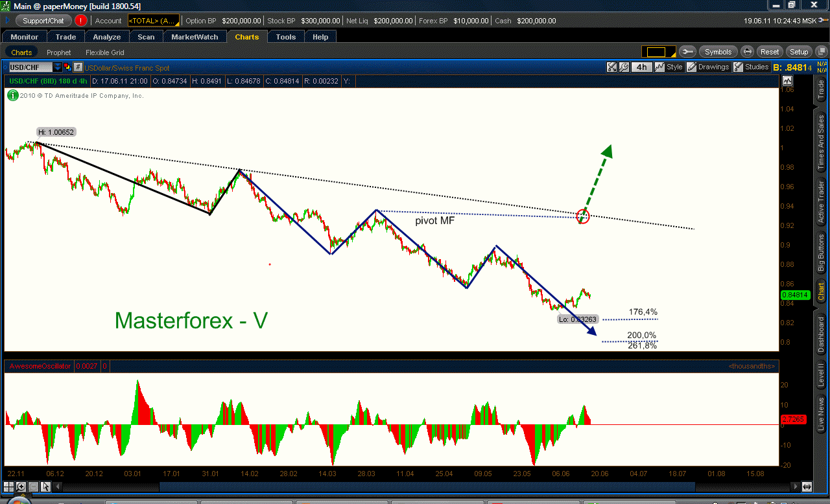830x504 pixels.
Task: Click the Symbols button
Action: [718, 52]
